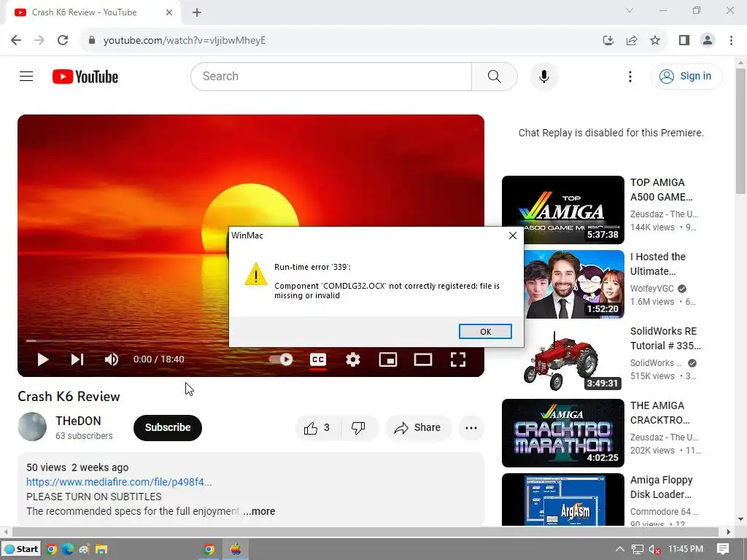This screenshot has height=560, width=747.
Task: Bookmark this page with star
Action: [x=655, y=40]
